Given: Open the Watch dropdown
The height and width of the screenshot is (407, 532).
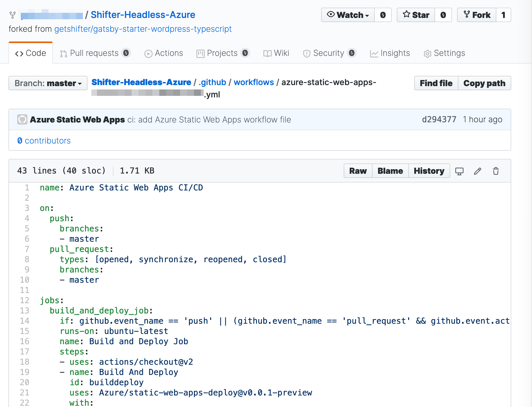Looking at the screenshot, I should [x=348, y=15].
